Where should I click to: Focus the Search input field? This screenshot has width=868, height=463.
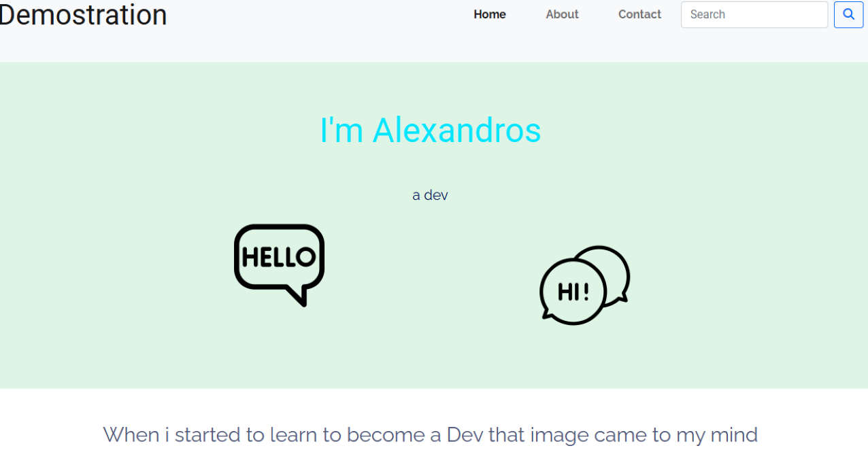click(754, 14)
